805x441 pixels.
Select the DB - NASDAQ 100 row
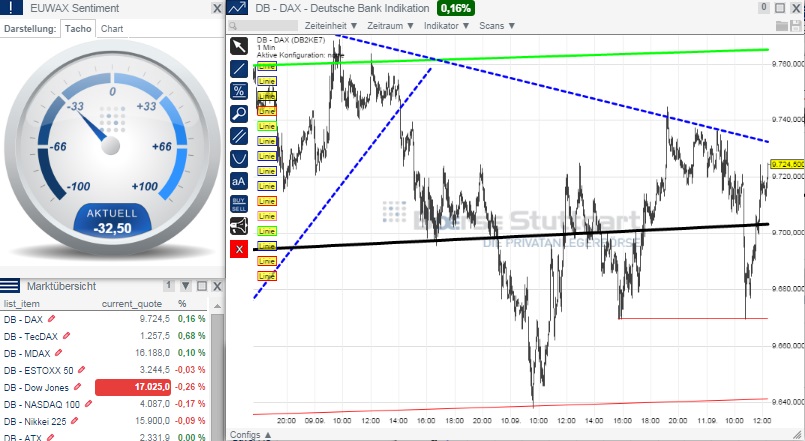click(x=104, y=404)
